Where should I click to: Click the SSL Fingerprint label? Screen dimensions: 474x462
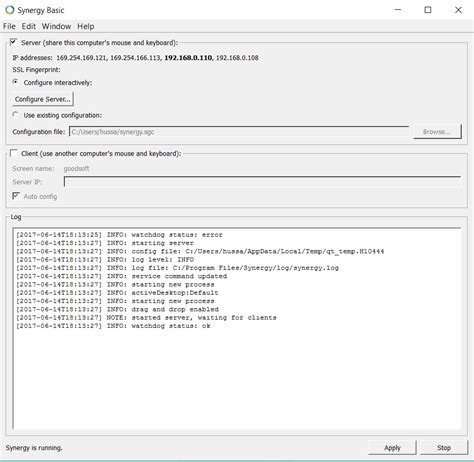(36, 70)
